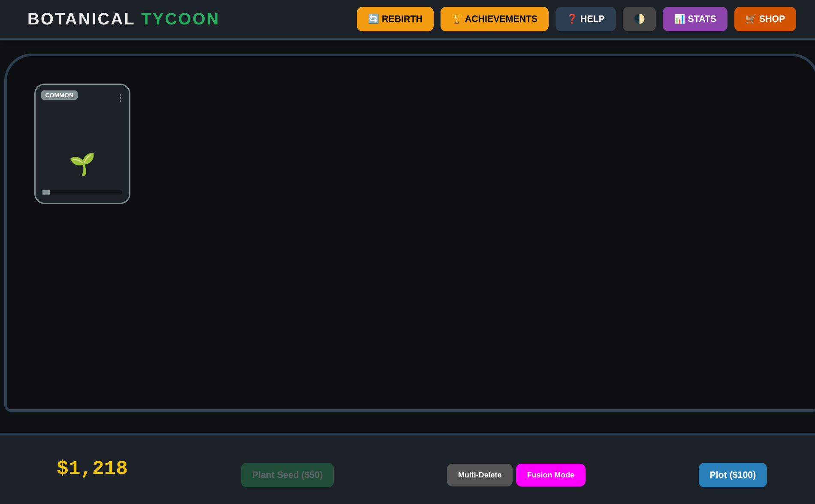815x504 pixels.
Task: Click the $1,218 money balance
Action: coord(92,468)
